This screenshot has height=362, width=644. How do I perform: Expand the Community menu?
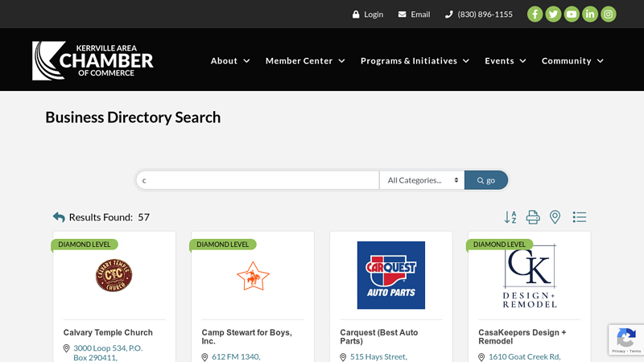[x=572, y=61]
